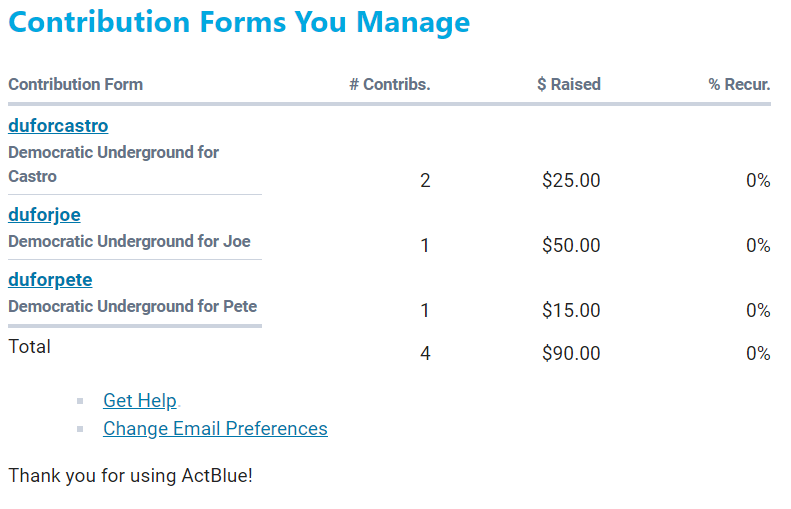Screen dimensions: 791x509
Task: Click the Contribution Form column header
Action: (76, 85)
